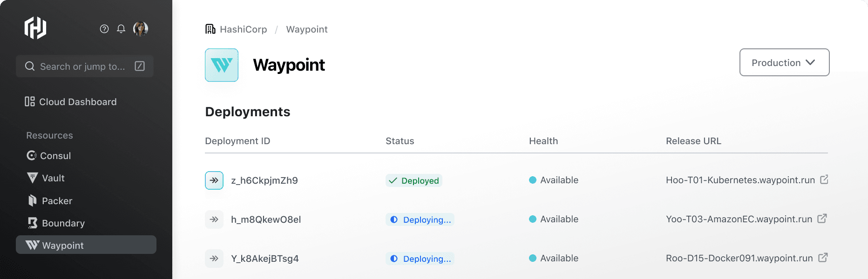Click the Packer logo icon
868x279 pixels.
pyautogui.click(x=32, y=200)
